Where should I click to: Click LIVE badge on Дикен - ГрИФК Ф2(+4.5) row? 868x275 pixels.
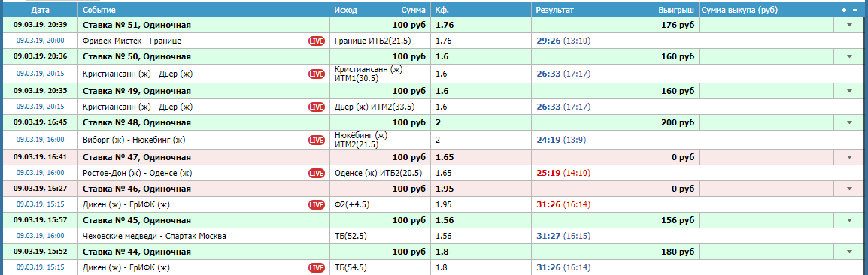(x=317, y=204)
